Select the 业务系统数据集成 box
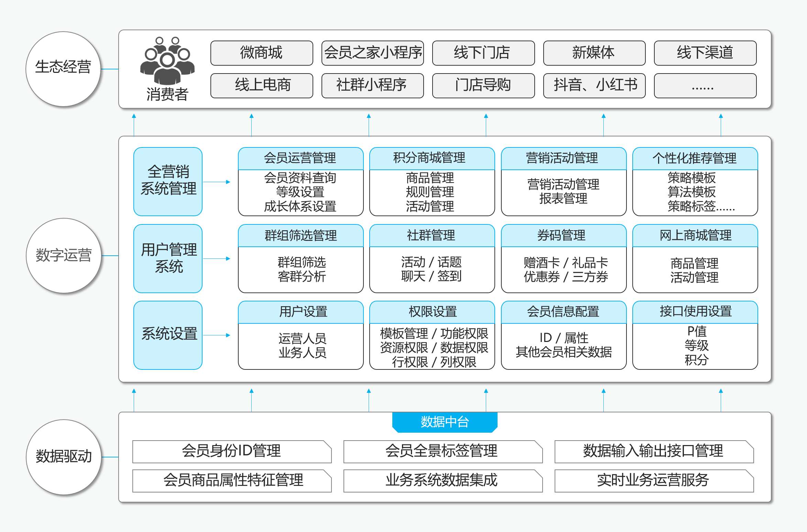The width and height of the screenshot is (807, 532). coord(443,481)
